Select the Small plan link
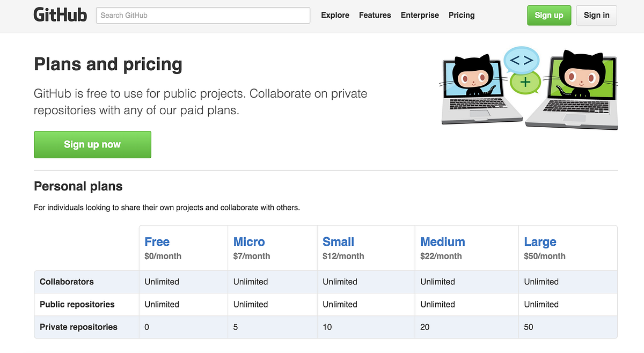The width and height of the screenshot is (644, 353). click(x=338, y=242)
